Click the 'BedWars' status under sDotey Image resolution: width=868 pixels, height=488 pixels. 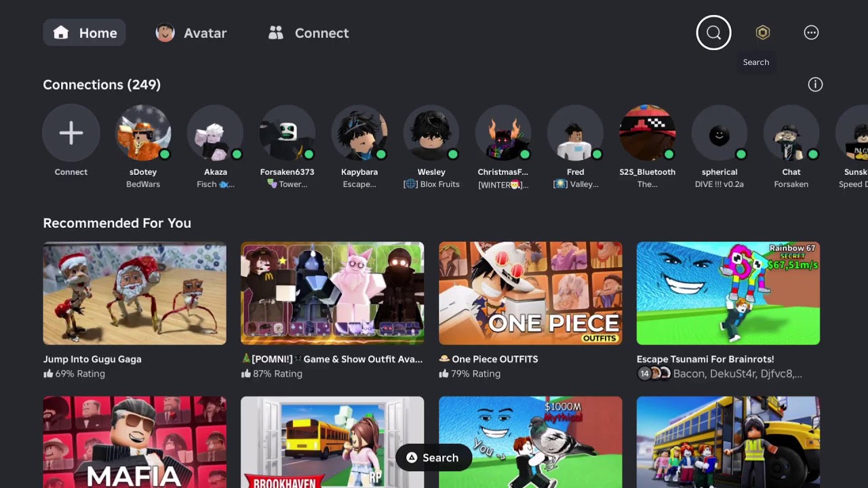[x=143, y=184]
